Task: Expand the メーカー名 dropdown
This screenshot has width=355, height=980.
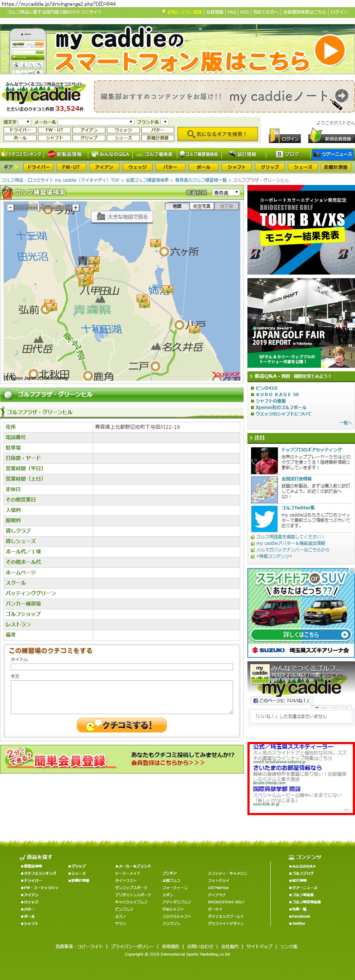Action: 95,122
